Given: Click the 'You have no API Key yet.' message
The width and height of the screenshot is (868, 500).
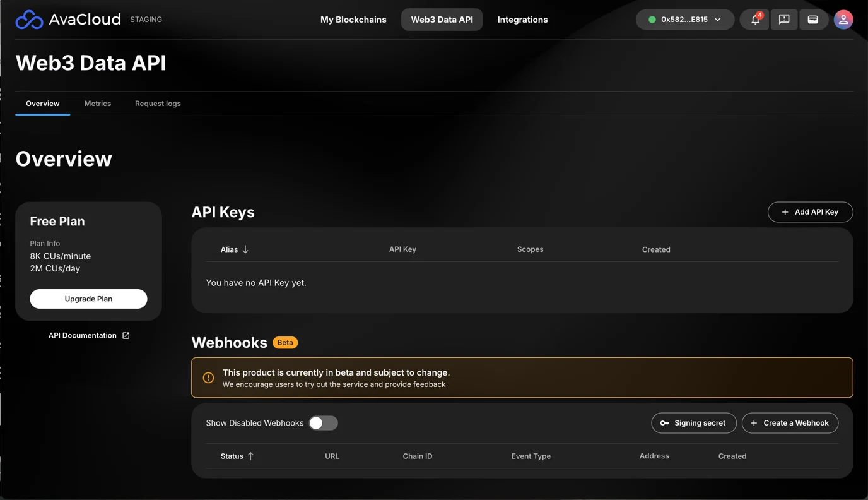Looking at the screenshot, I should point(256,283).
